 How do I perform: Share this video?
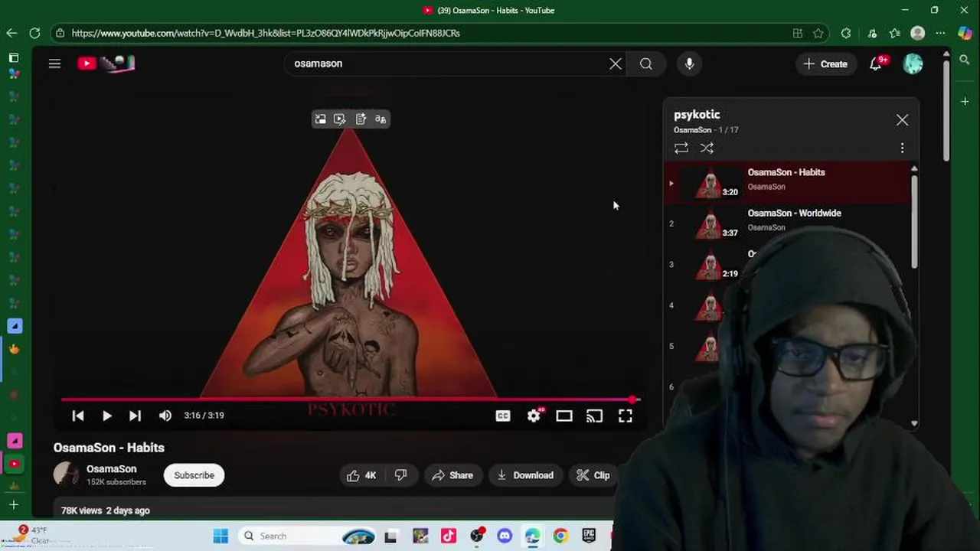452,475
